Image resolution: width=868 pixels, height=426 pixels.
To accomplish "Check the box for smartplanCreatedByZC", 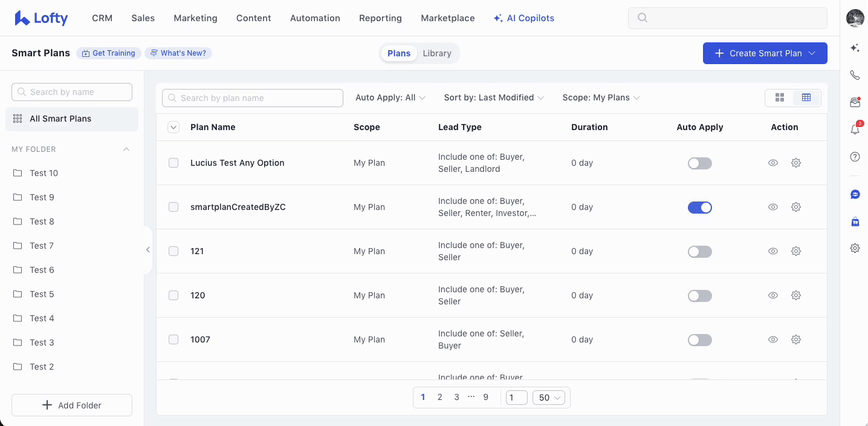I will tap(173, 207).
